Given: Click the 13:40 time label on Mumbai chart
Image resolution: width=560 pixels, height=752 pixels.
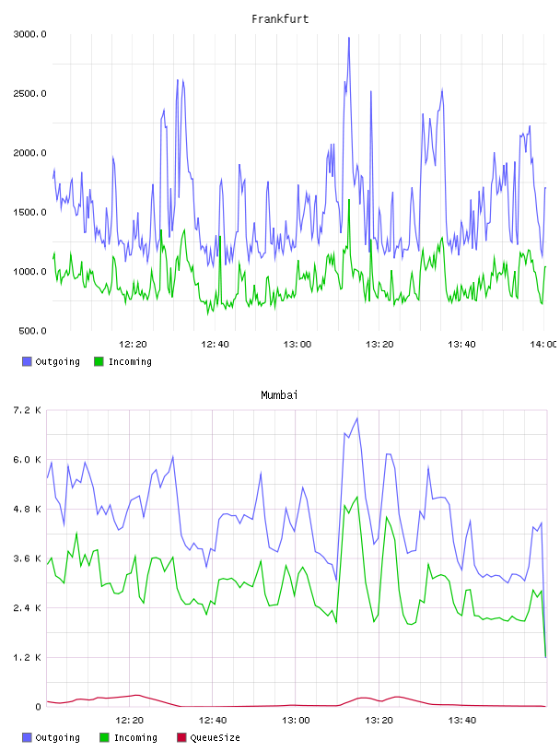Looking at the screenshot, I should point(462,721).
